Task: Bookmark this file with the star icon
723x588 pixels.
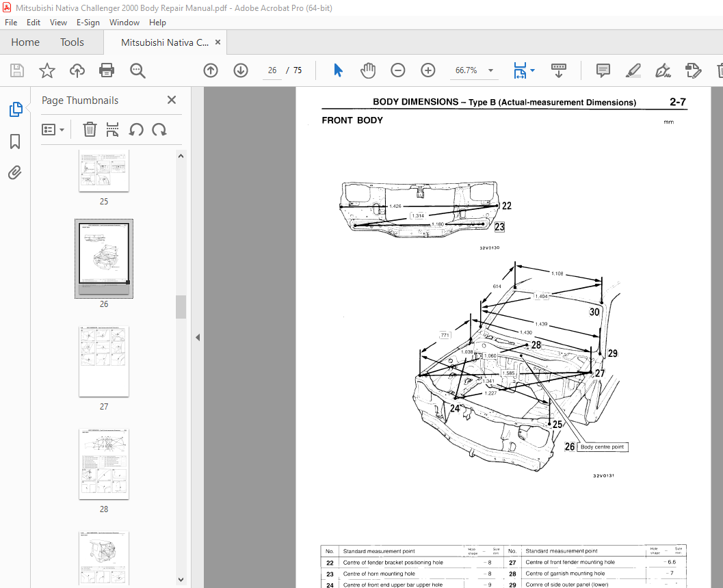Action: point(47,70)
